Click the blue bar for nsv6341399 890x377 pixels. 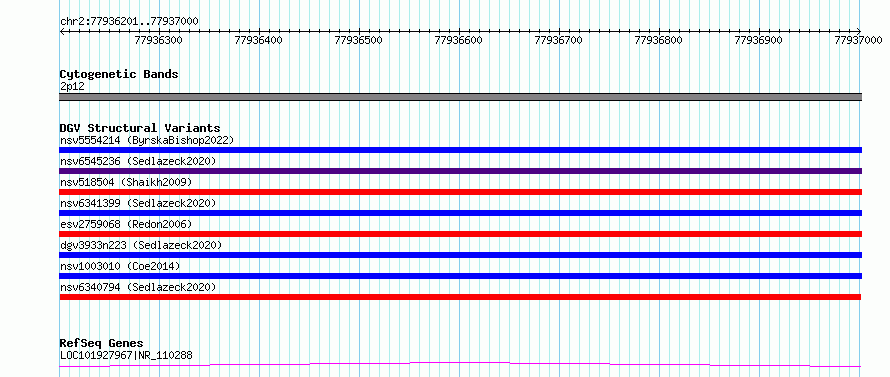pos(460,213)
